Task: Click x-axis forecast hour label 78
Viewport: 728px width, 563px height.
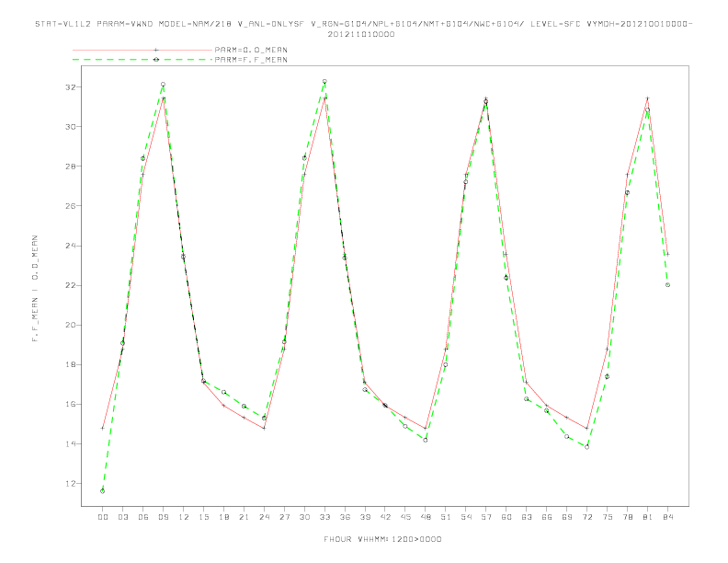Action: coord(627,517)
